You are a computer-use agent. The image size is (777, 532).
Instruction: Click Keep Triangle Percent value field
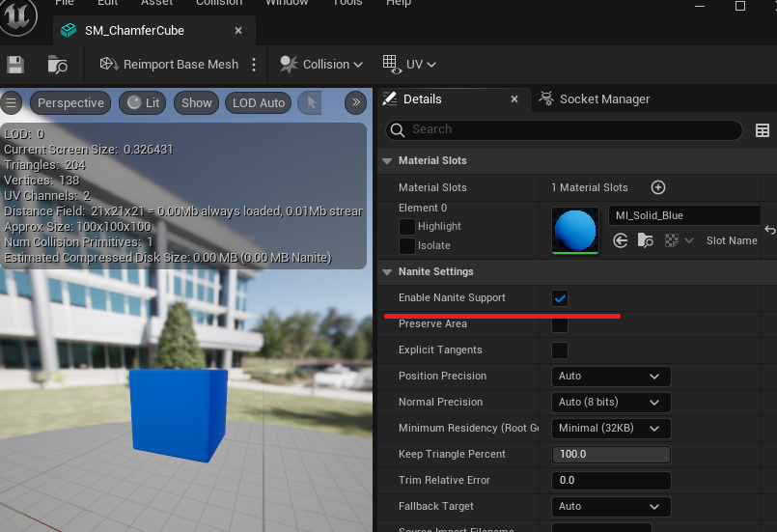tap(611, 455)
